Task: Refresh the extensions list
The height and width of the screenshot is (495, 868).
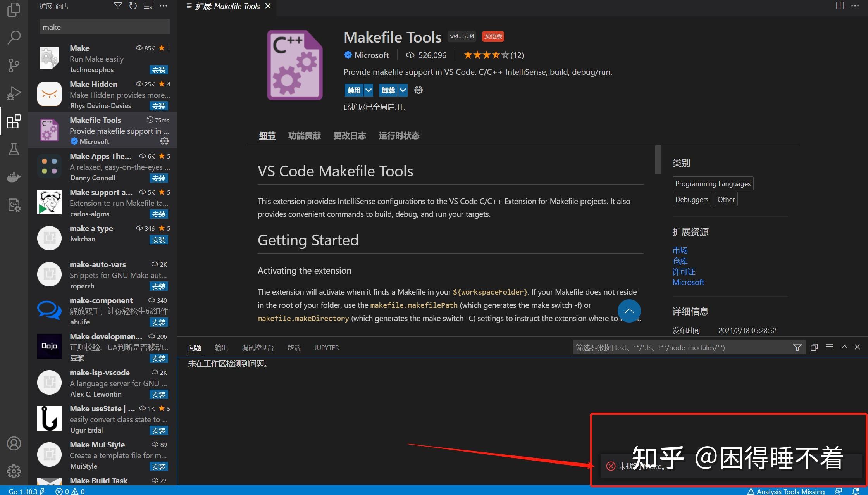Action: (x=133, y=6)
